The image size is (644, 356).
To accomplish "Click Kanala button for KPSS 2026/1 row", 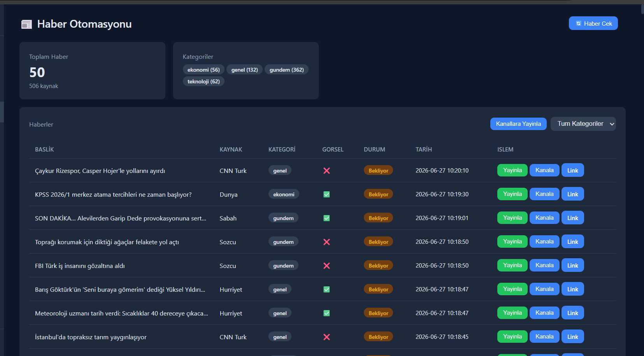I will pyautogui.click(x=544, y=194).
